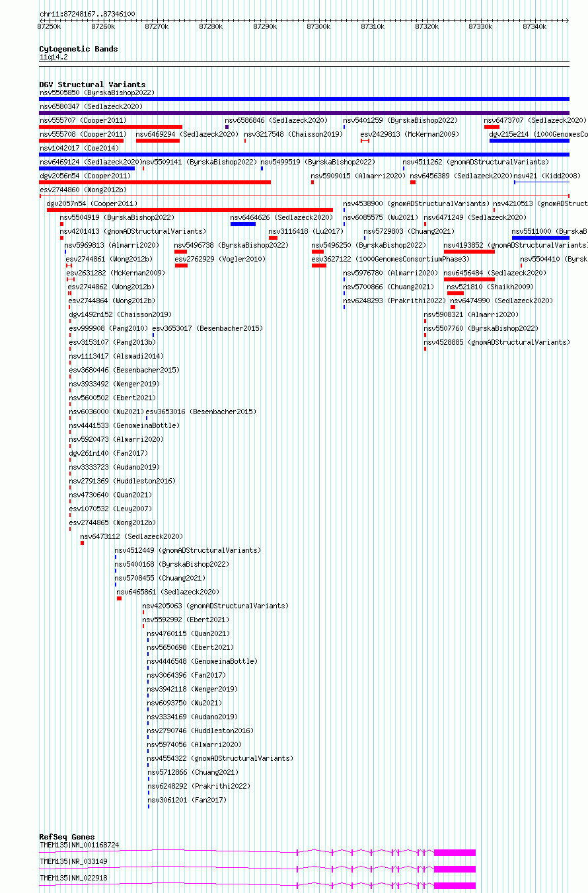Select esv3653017 (Besenbacher2015) label
The height and width of the screenshot is (893, 588).
click(x=207, y=328)
